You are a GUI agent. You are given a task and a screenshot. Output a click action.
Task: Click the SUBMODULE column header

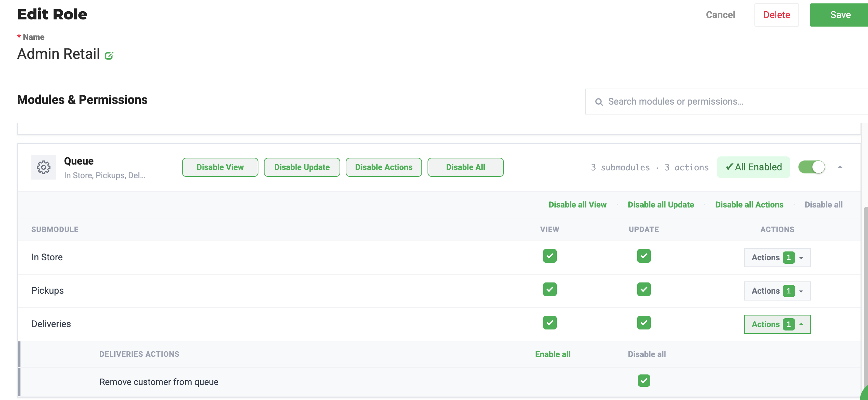click(x=55, y=230)
